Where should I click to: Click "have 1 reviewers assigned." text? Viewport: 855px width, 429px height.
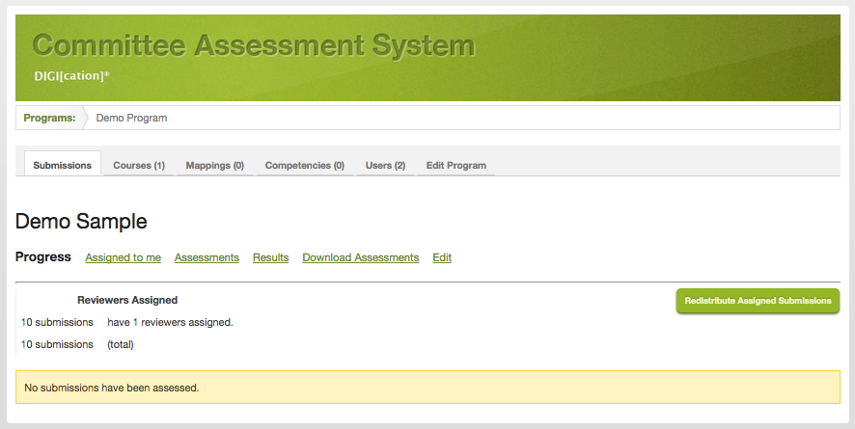[x=170, y=322]
